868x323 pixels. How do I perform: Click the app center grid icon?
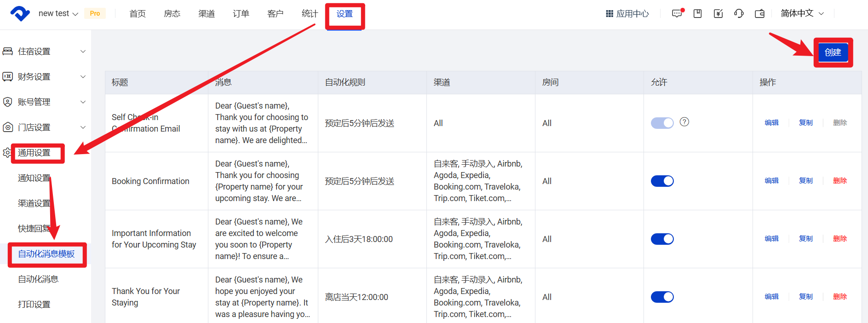click(x=609, y=13)
